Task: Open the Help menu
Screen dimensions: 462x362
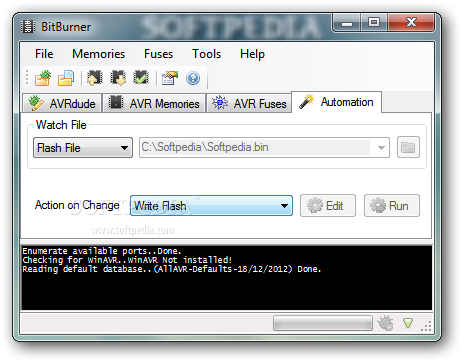Action: (x=252, y=54)
